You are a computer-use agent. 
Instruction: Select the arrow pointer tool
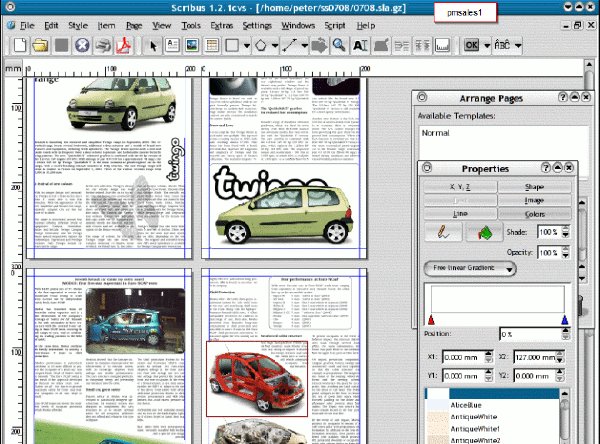[x=153, y=45]
